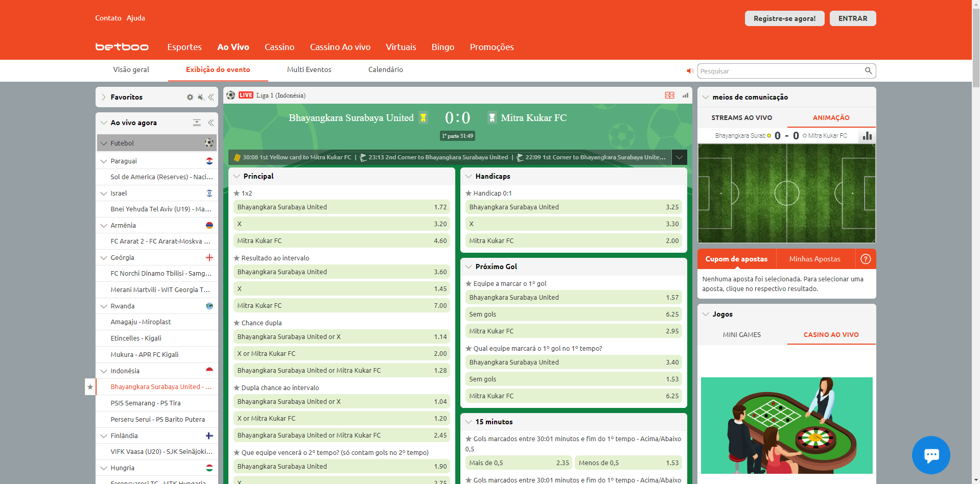The height and width of the screenshot is (484, 980).
Task: Click the LIVE badge in event header
Action: (246, 95)
